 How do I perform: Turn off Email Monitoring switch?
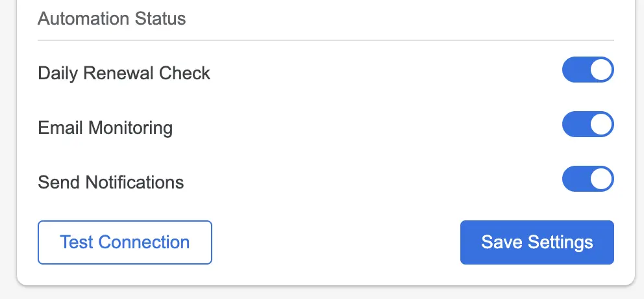pos(588,124)
